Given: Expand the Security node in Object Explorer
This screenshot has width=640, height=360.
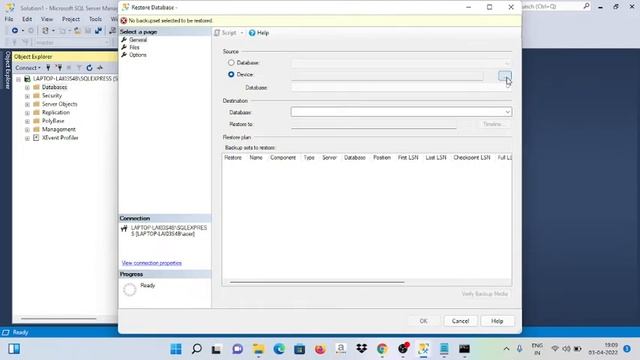Looking at the screenshot, I should click(27, 96).
